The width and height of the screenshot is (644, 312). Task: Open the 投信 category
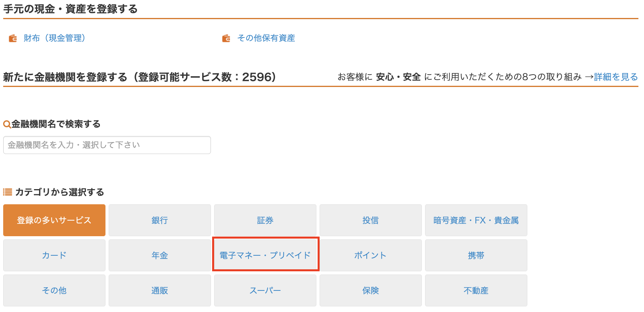pyautogui.click(x=371, y=220)
